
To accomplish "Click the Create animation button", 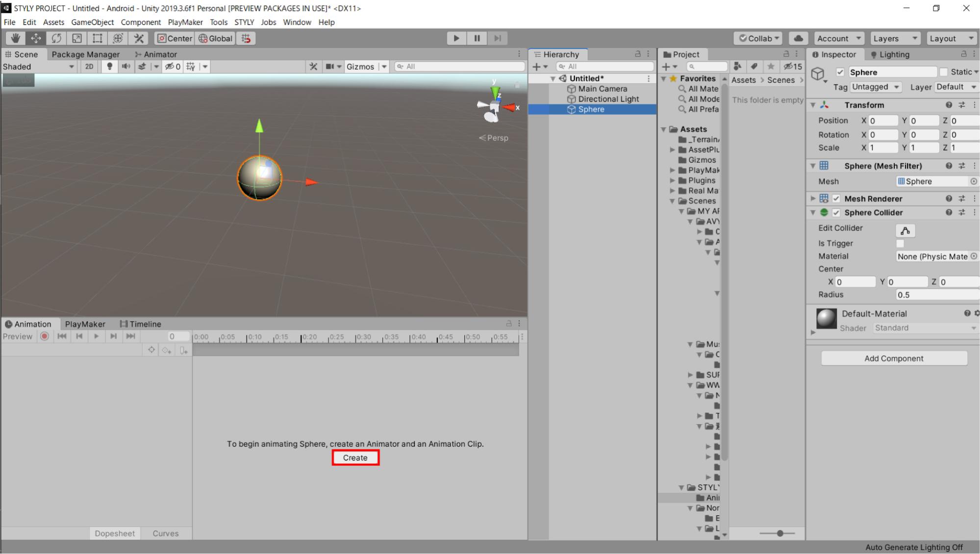I will coord(355,457).
